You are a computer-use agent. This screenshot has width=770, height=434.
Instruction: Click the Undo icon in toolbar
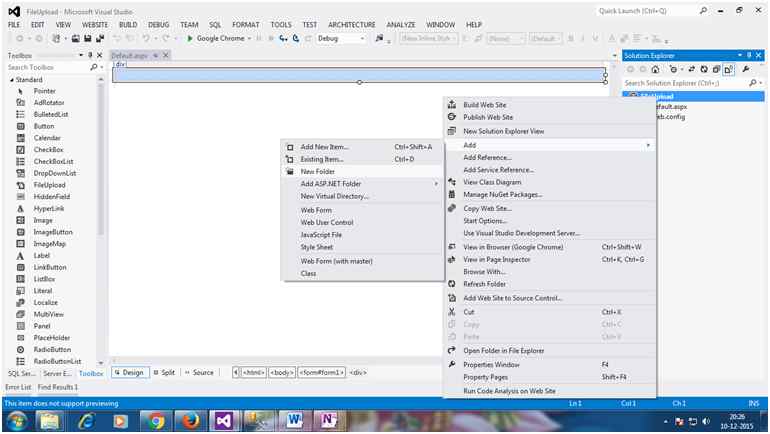[145, 38]
